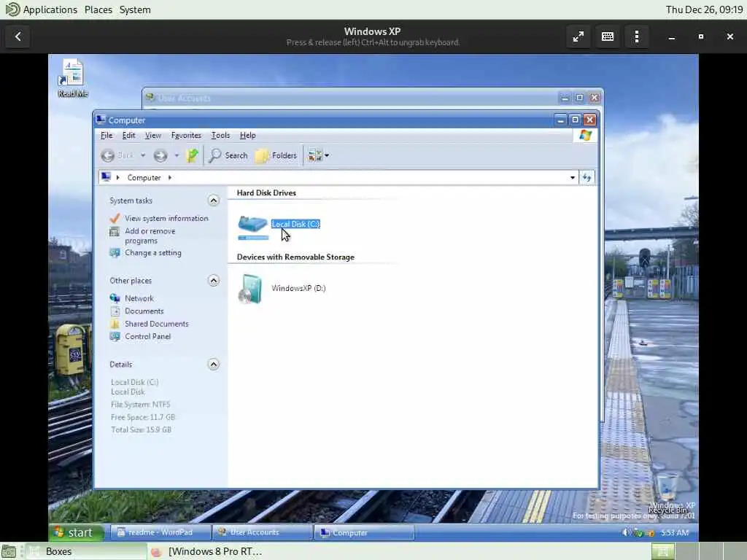This screenshot has width=747, height=560.
Task: Switch to User Accounts taskbar button
Action: click(x=263, y=532)
